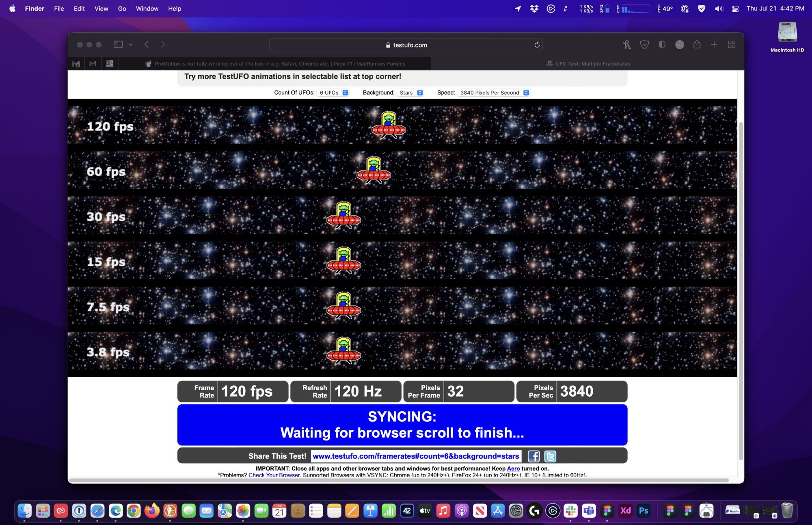
Task: Open the Background Stars dropdown
Action: click(411, 93)
